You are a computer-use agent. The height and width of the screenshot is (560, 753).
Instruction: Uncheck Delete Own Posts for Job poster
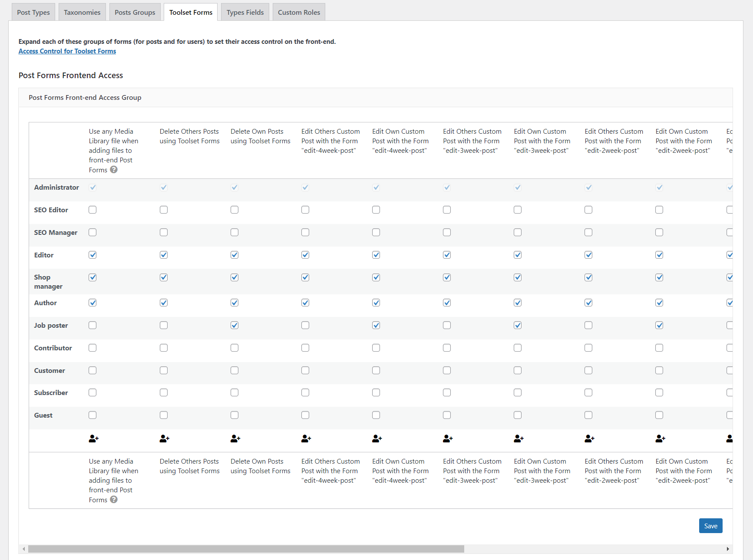pos(234,325)
